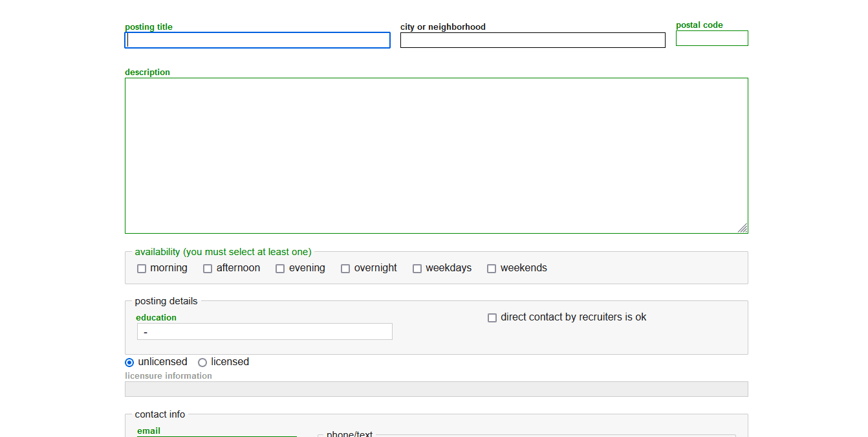Screen dimensions: 868x437
Task: Check the afternoon availability box
Action: (x=208, y=269)
